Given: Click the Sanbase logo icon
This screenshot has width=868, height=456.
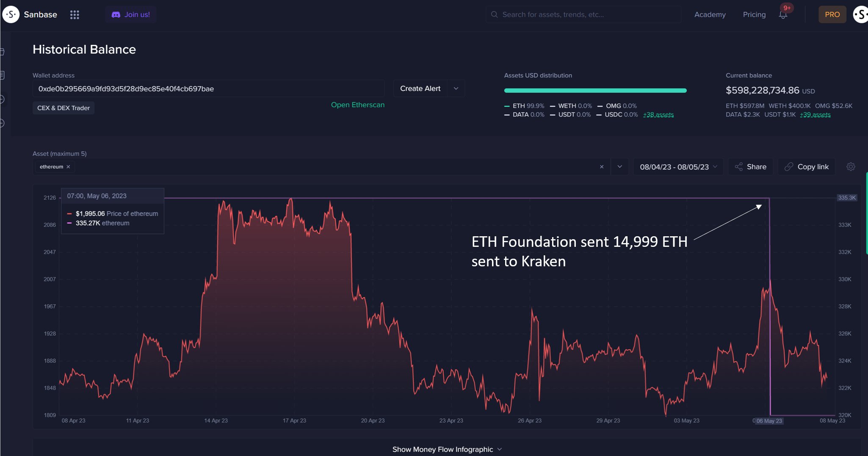Looking at the screenshot, I should click(x=11, y=14).
